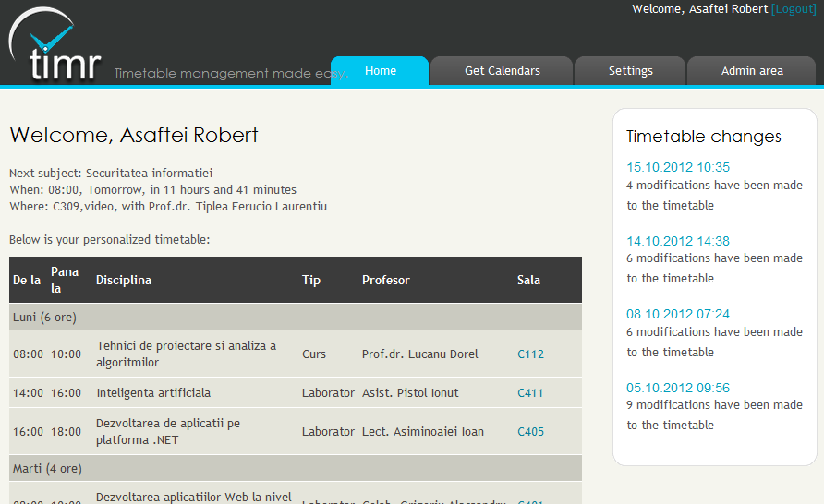
Task: Click the timr clock logo
Action: point(54,46)
